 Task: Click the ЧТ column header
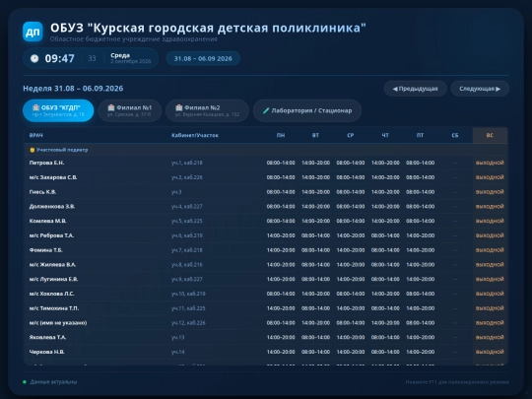(x=385, y=135)
